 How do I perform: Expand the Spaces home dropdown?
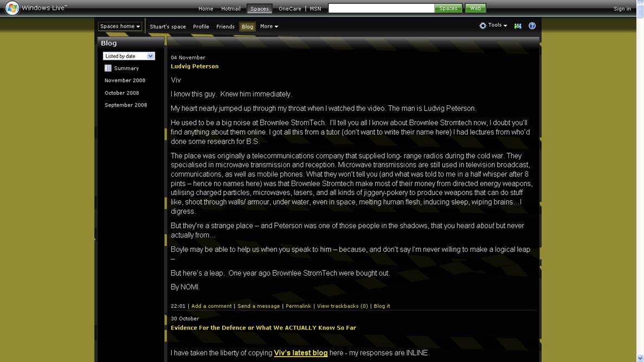tap(120, 27)
